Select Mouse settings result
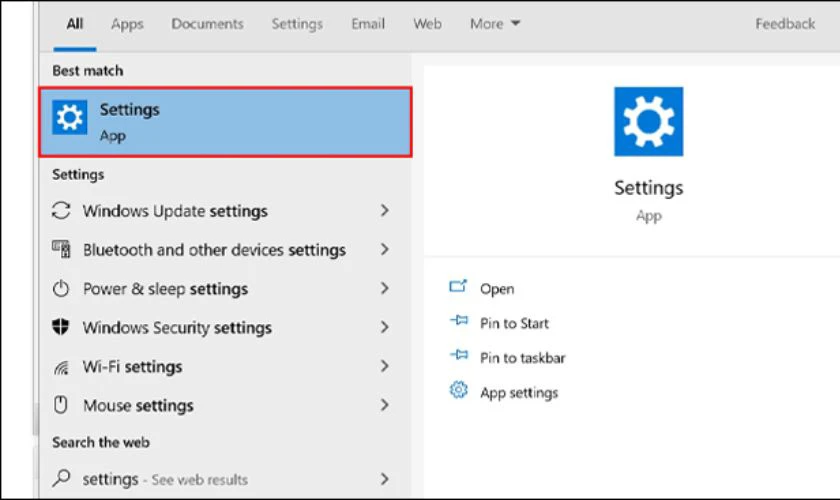The height and width of the screenshot is (500, 840). coord(225,405)
